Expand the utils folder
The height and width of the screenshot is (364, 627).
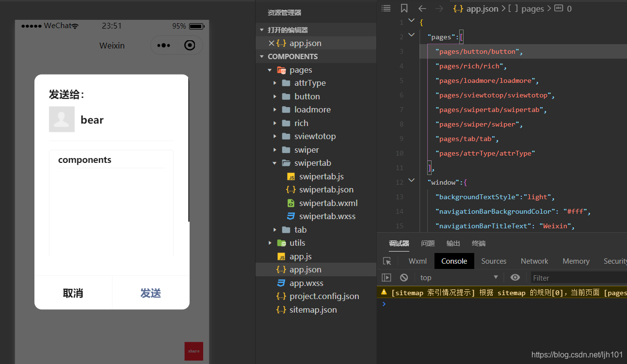point(270,243)
